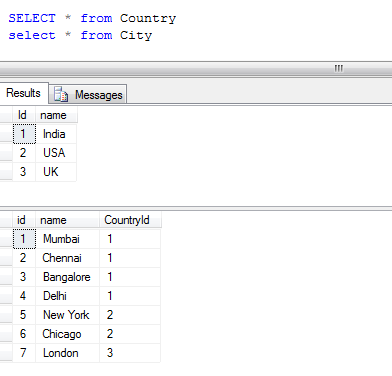
Task: Select id cell 1 beside Mumbai
Action: 24,239
